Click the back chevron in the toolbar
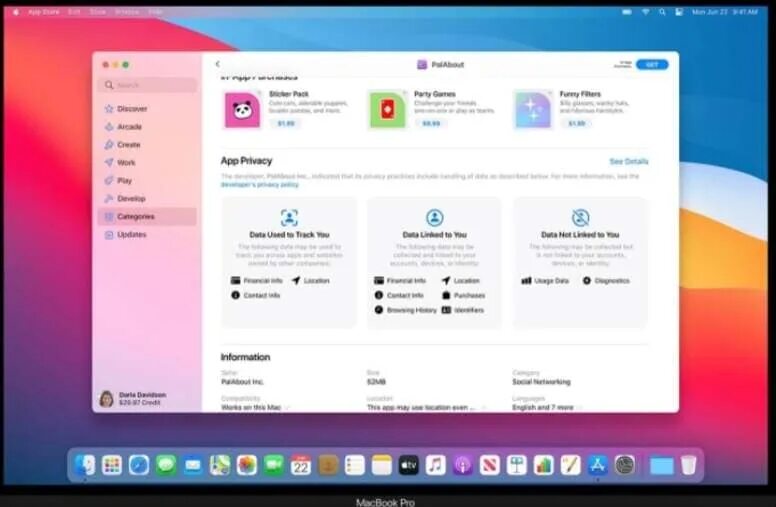 (218, 64)
